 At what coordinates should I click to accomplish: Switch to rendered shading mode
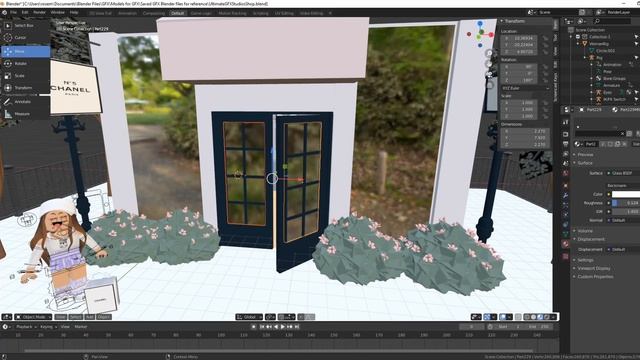547,317
